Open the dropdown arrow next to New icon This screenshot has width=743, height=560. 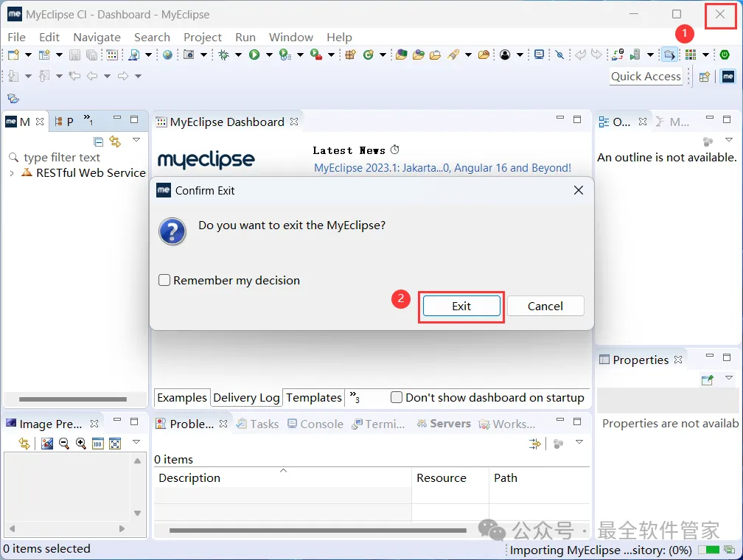point(29,55)
